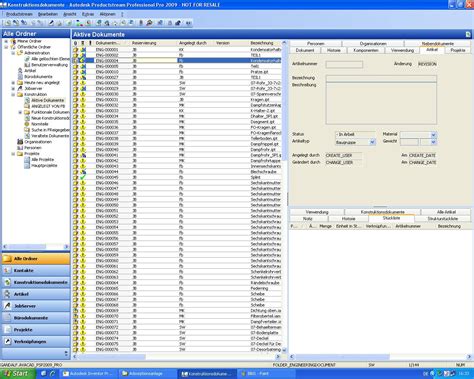Open the Material dropdown
Viewport: 474px width, 379px height.
[x=433, y=135]
